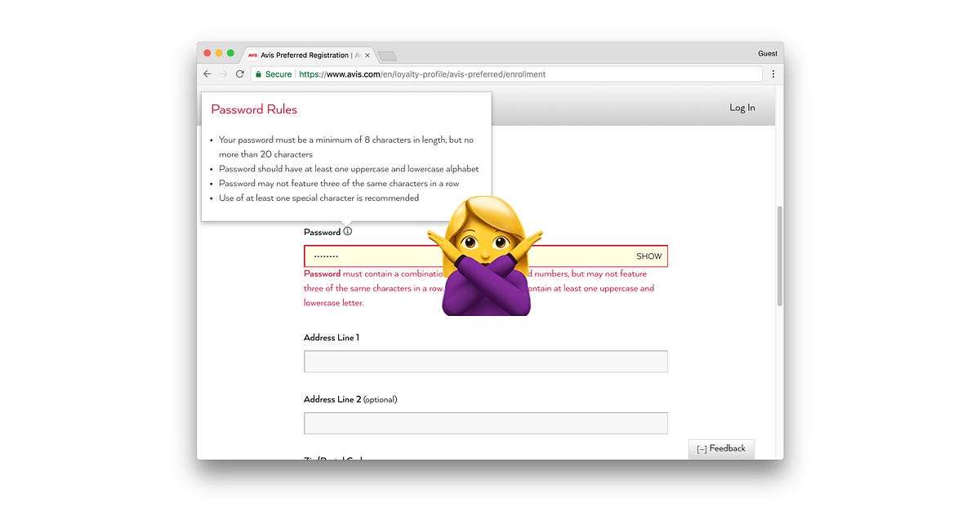Screen dimensions: 980x529
Task: Click the 'Address Line 1' label
Action: point(332,338)
